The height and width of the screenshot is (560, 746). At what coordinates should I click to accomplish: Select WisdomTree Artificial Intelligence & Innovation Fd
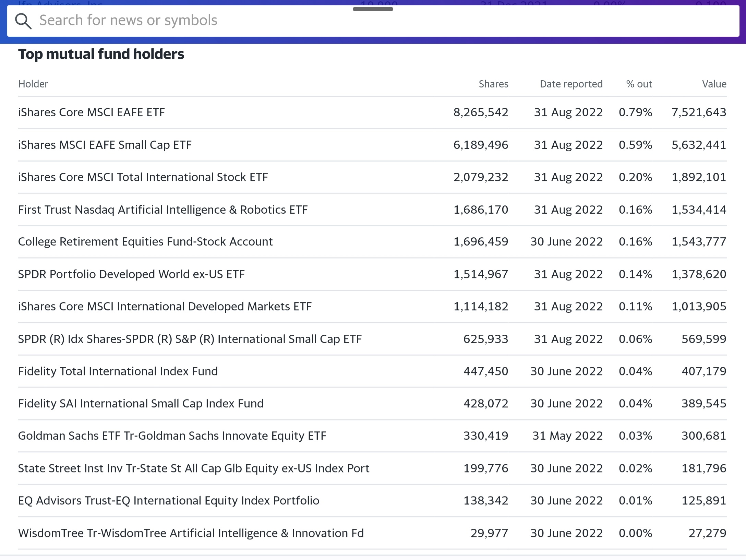point(191,533)
